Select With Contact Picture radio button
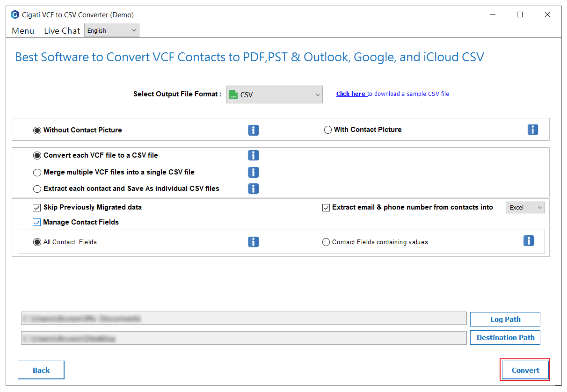The image size is (567, 392). (327, 130)
